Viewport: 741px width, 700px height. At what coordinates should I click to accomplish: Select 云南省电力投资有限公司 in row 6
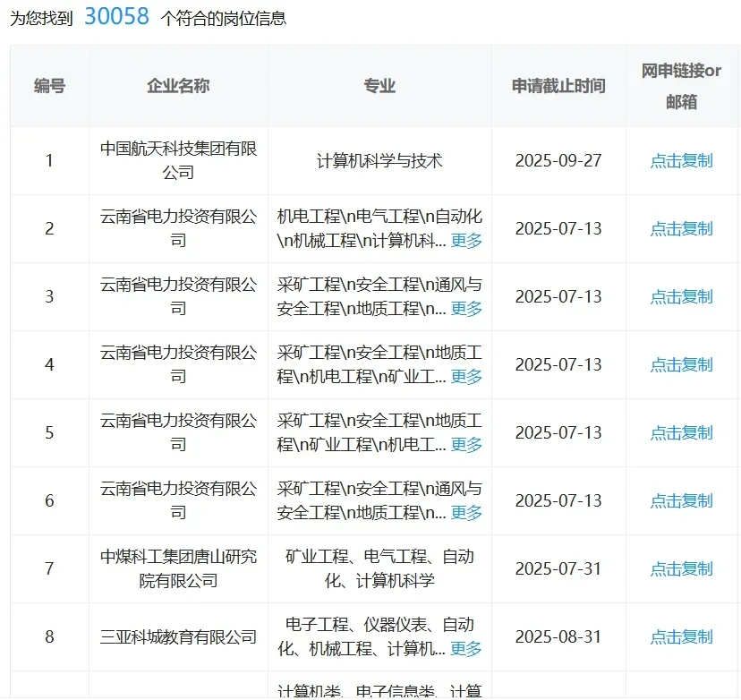178,501
